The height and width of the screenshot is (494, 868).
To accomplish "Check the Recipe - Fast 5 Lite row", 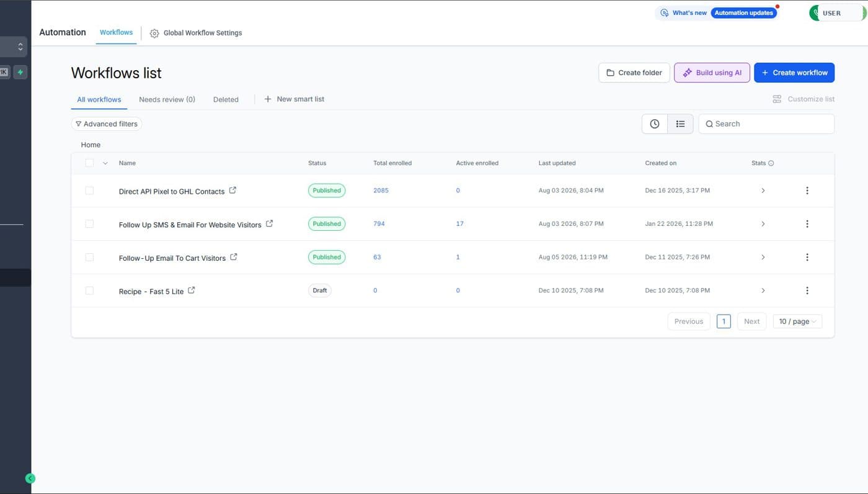I will pyautogui.click(x=89, y=290).
